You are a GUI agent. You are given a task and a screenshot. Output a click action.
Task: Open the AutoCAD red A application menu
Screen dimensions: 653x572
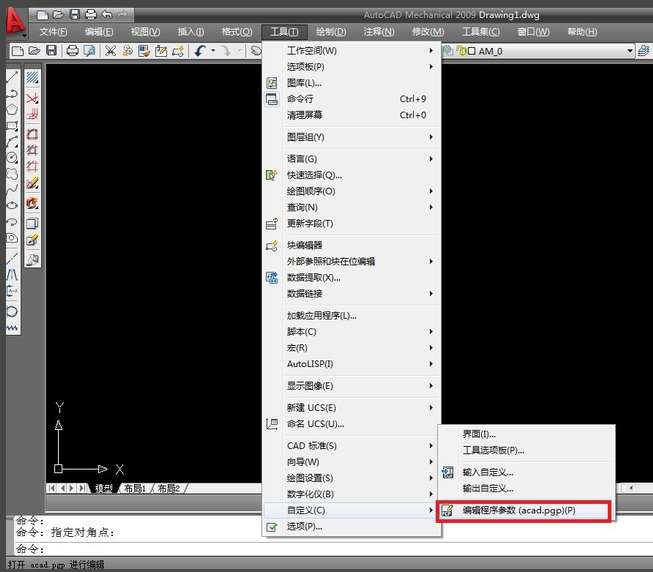pyautogui.click(x=15, y=22)
